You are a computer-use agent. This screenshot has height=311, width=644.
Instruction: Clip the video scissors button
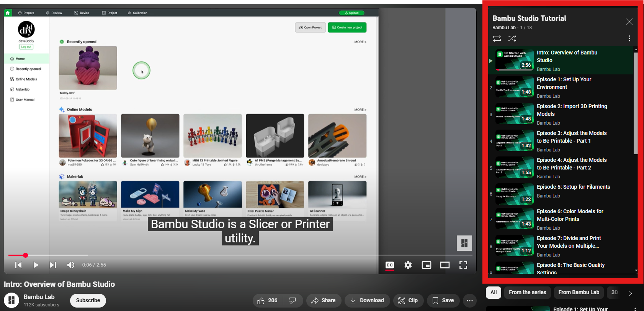tap(408, 300)
